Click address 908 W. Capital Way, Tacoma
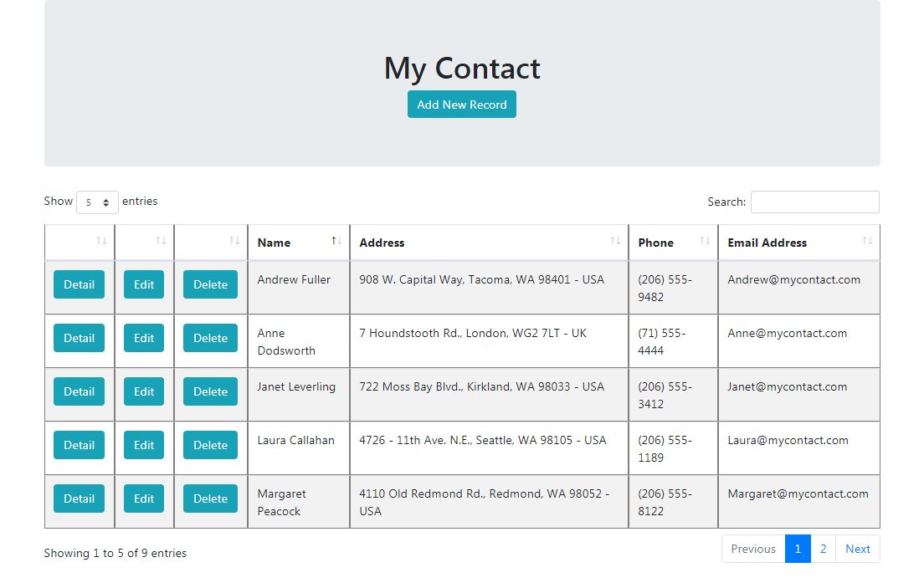Image resolution: width=924 pixels, height=588 pixels. (x=481, y=280)
